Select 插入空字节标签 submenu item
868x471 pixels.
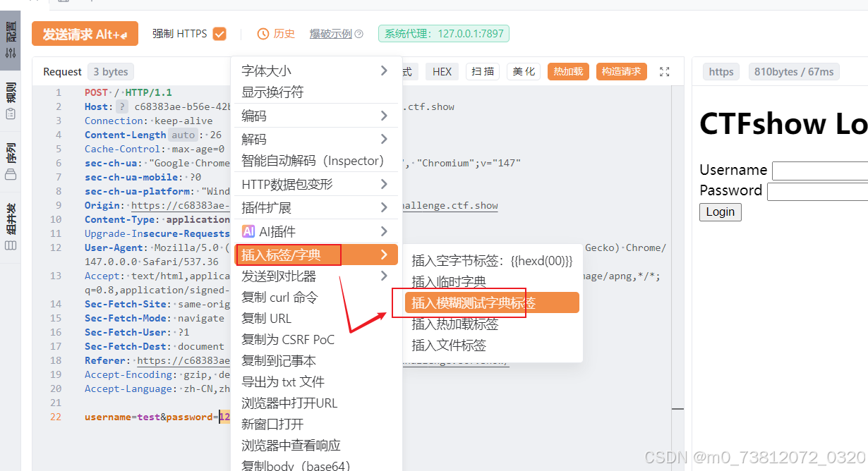coord(492,261)
